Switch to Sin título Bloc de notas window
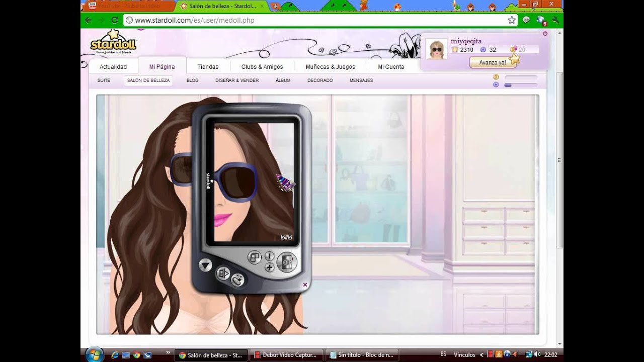 [362, 355]
